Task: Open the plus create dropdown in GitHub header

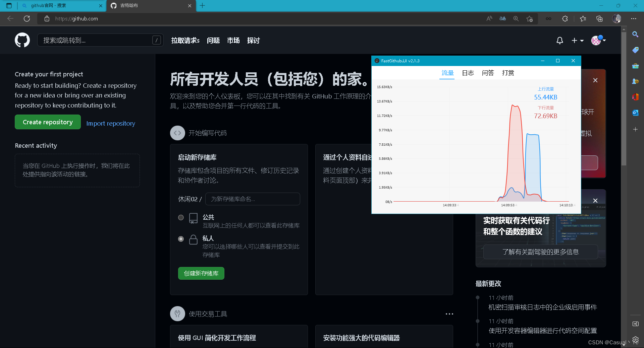Action: point(577,40)
